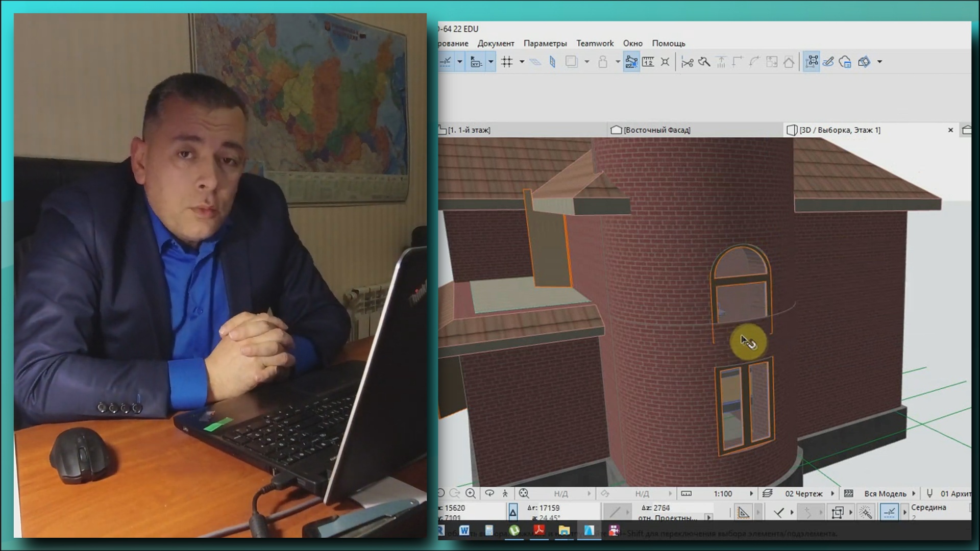Open the Документ menu
The height and width of the screenshot is (551, 980).
(496, 43)
